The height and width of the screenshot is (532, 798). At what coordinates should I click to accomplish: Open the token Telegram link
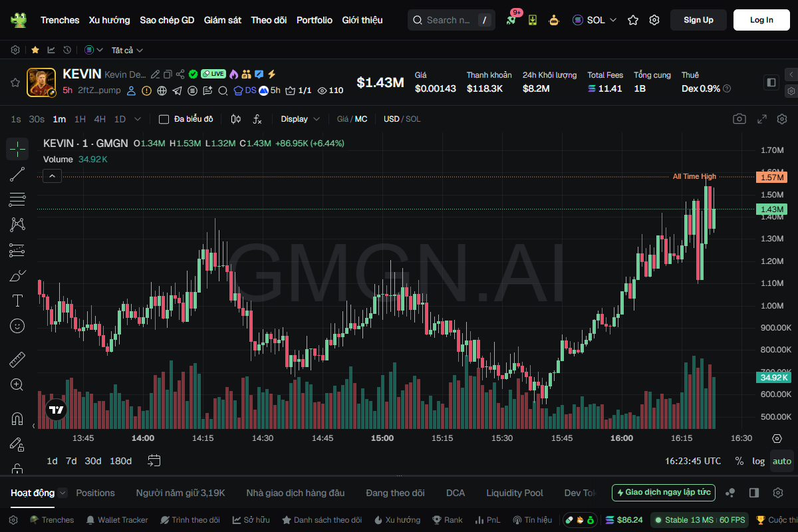177,90
